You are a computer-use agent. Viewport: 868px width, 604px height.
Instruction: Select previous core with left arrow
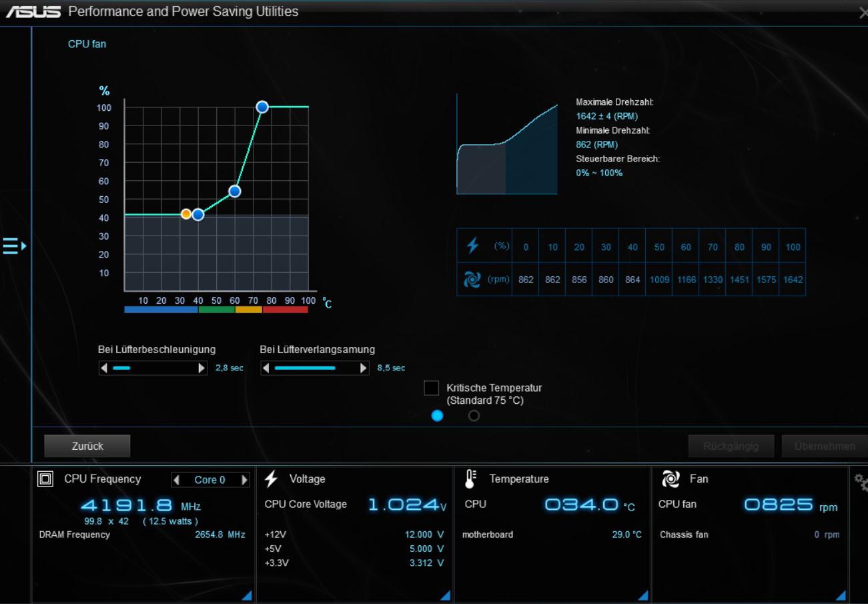[x=176, y=480]
